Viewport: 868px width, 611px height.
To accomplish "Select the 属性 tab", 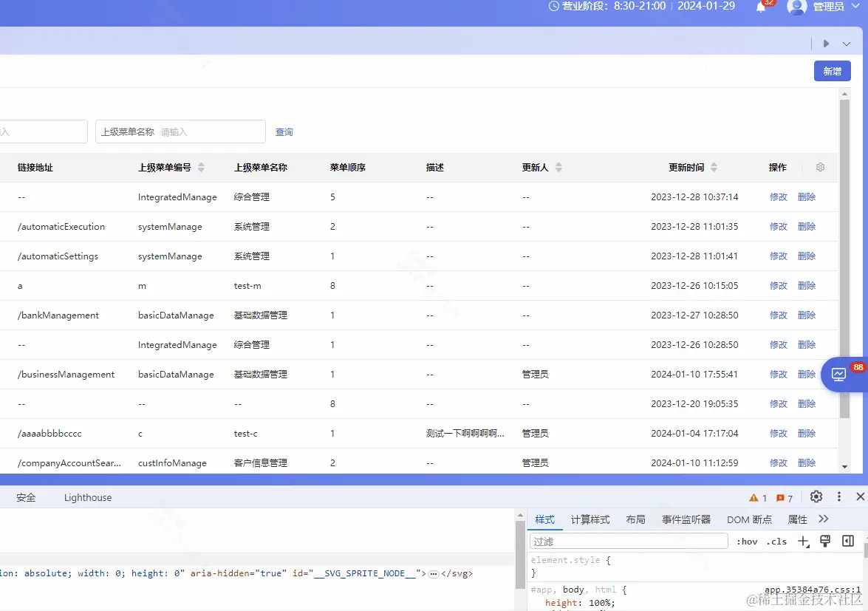I will [x=797, y=519].
